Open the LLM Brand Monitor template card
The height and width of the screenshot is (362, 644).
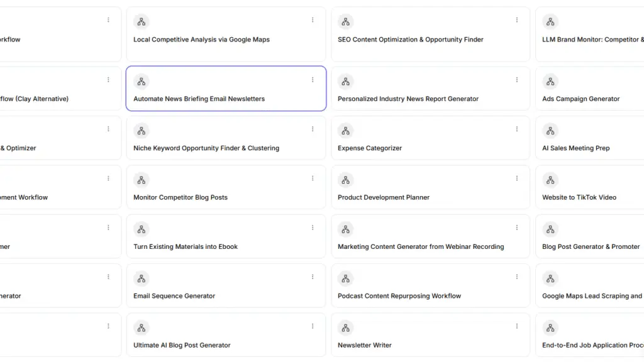tap(592, 40)
